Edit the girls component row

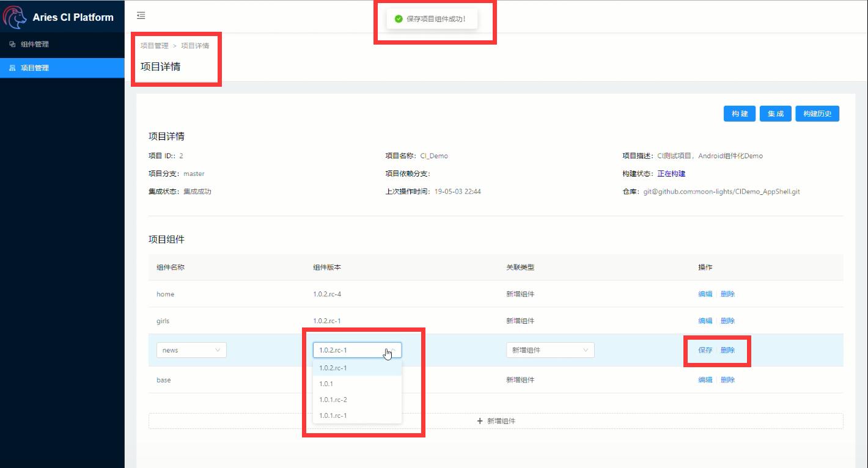(x=705, y=321)
